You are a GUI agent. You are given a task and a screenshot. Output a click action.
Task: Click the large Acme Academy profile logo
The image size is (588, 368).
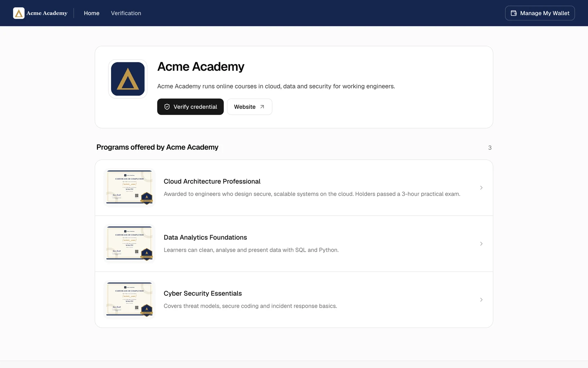[x=128, y=79]
